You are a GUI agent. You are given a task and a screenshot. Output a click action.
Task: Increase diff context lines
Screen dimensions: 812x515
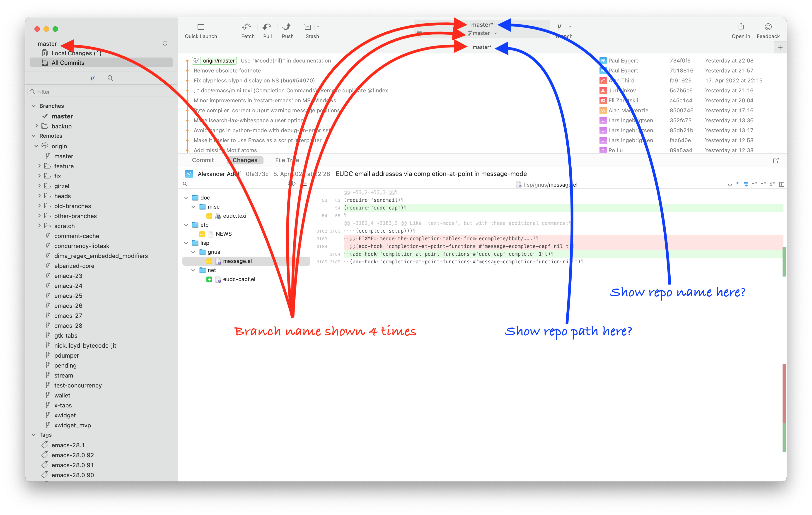(x=764, y=184)
